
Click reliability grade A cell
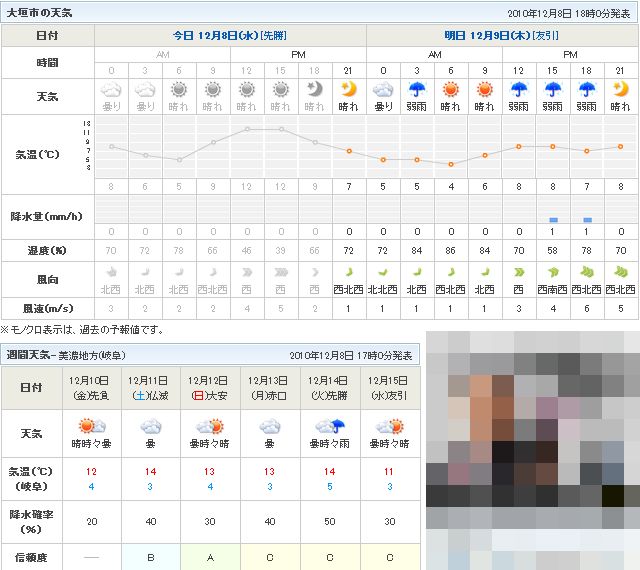coord(211,557)
